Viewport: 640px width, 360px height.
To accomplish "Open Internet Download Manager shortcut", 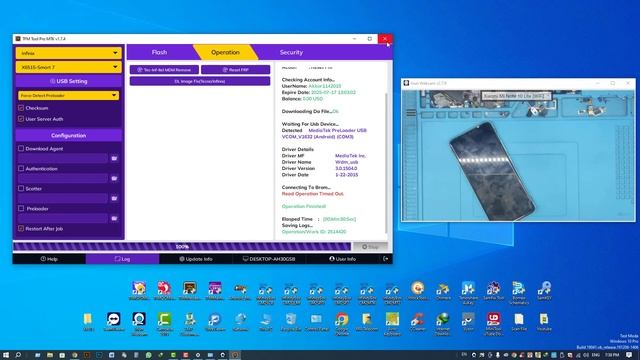I will click(442, 324).
